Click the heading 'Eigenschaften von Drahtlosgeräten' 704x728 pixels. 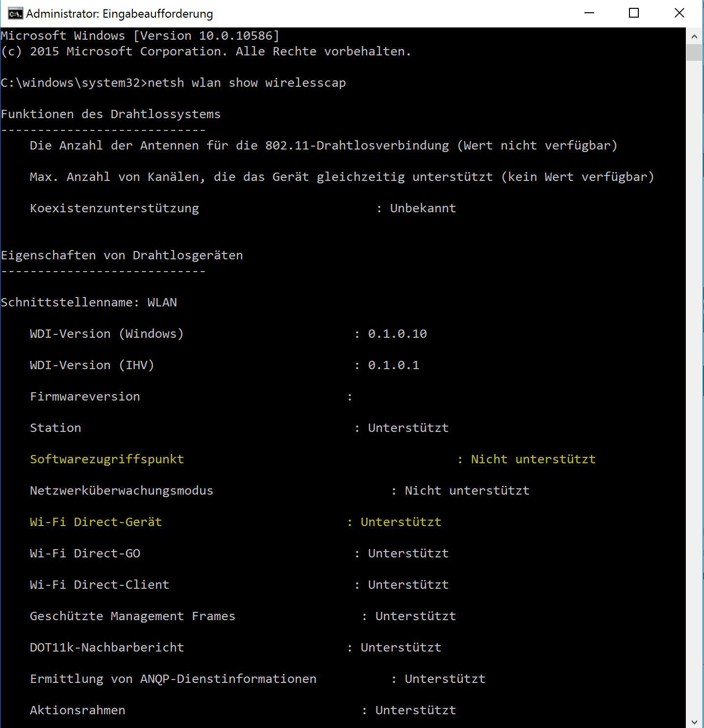pyautogui.click(x=122, y=255)
